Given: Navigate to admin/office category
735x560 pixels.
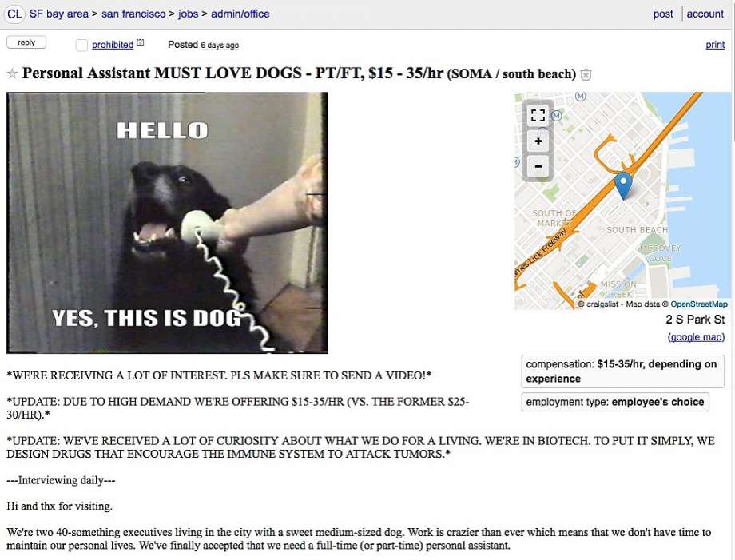Looking at the screenshot, I should pos(240,14).
